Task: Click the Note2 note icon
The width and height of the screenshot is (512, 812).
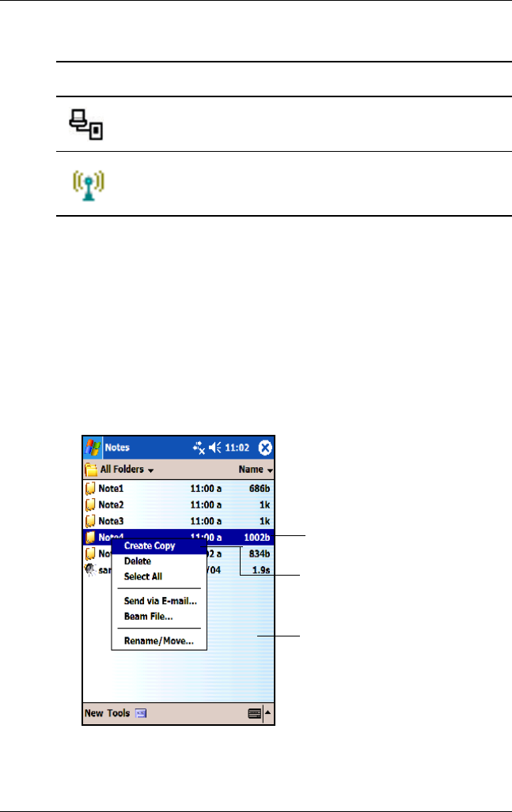Action: (x=90, y=505)
